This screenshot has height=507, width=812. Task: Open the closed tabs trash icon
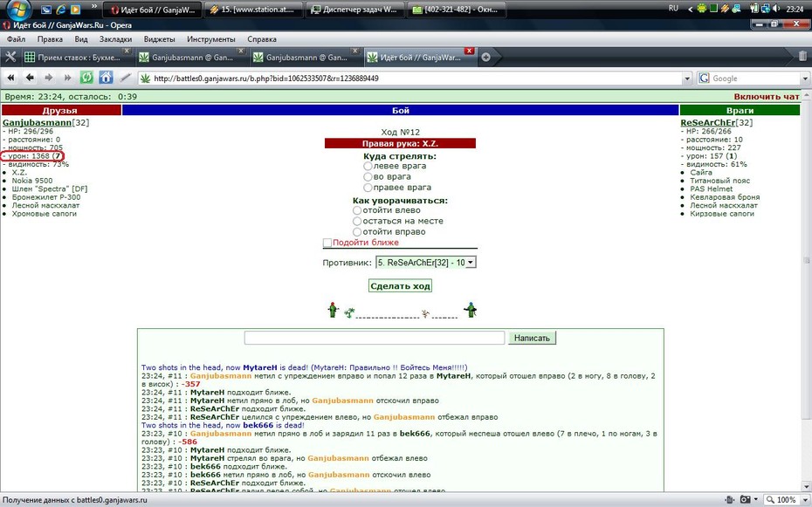pos(802,57)
